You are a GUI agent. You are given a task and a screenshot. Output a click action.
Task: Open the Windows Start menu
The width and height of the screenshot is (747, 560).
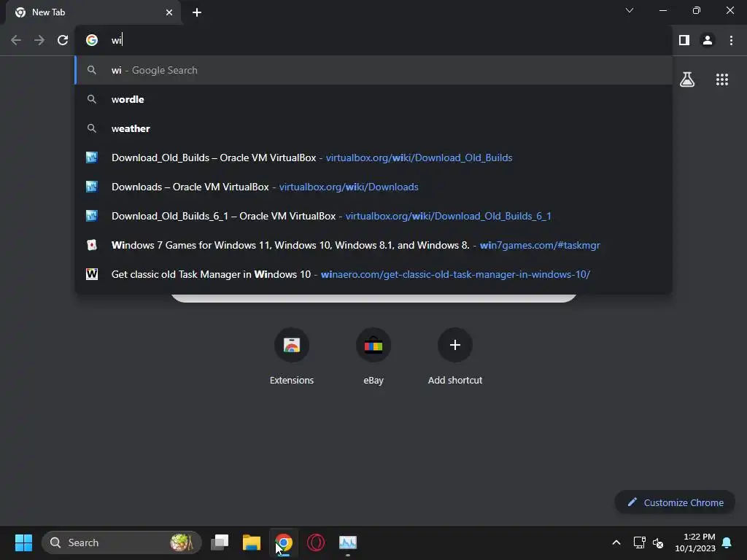tap(23, 542)
